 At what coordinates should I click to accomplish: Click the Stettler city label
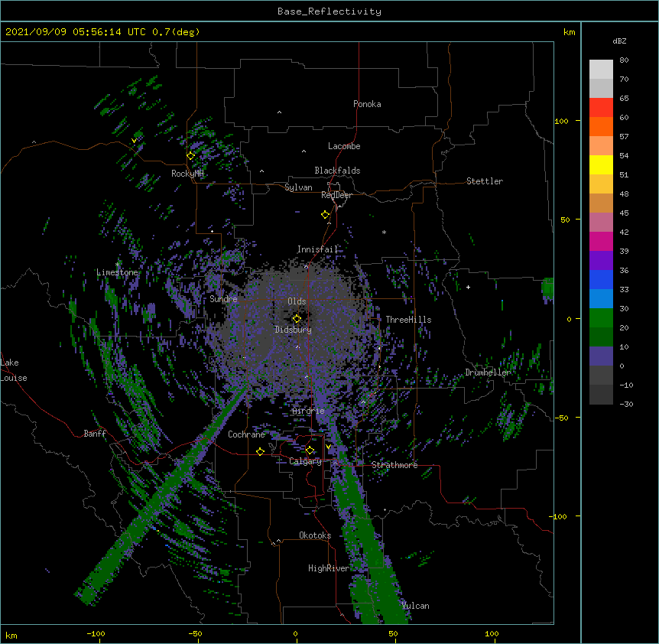point(485,181)
